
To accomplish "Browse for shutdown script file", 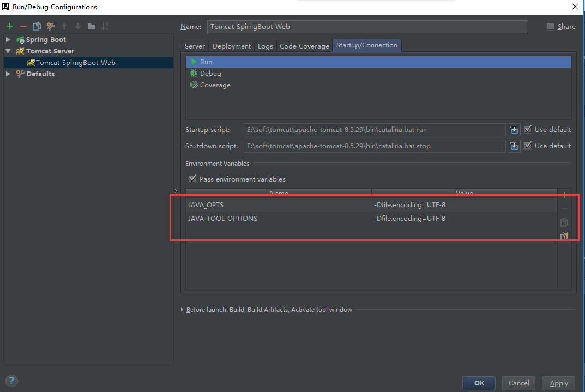I will [x=514, y=146].
